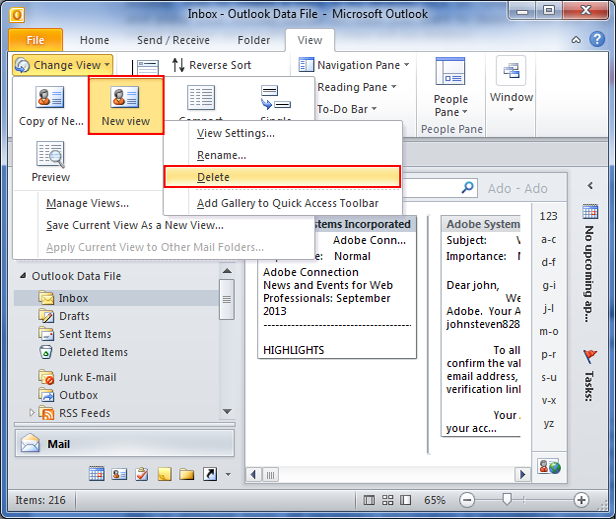Open Contacts from navigation icons

tap(119, 474)
